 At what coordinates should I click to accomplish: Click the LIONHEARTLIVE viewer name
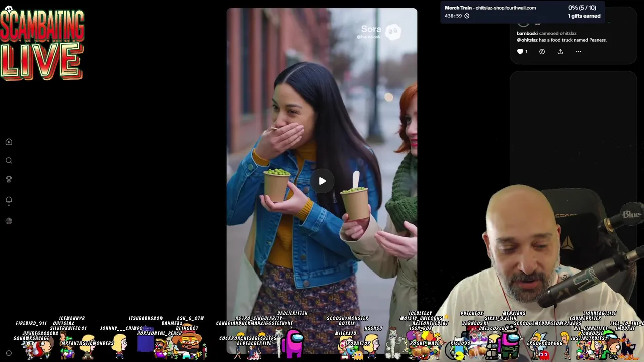point(600,313)
